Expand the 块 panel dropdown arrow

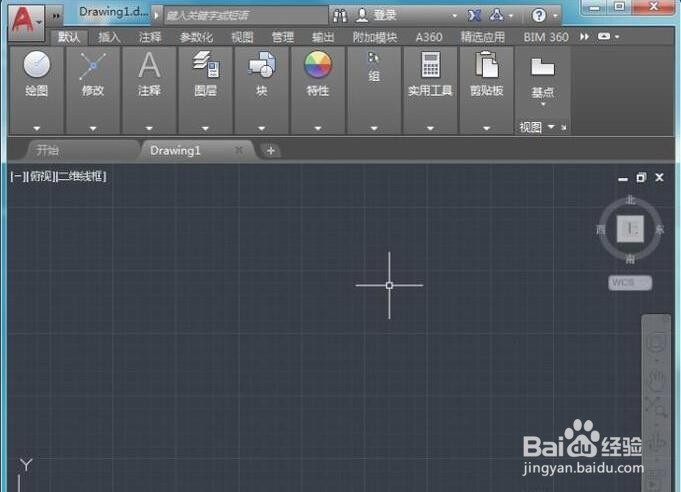[261, 129]
